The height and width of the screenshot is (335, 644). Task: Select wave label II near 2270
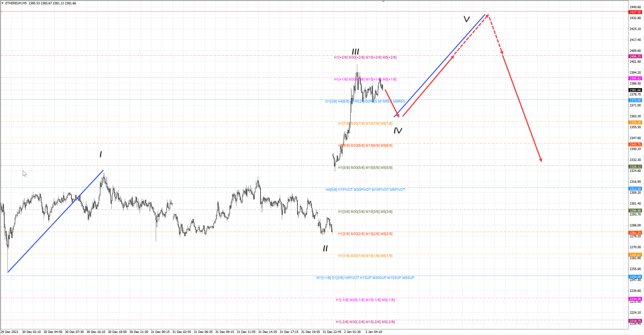(325, 248)
